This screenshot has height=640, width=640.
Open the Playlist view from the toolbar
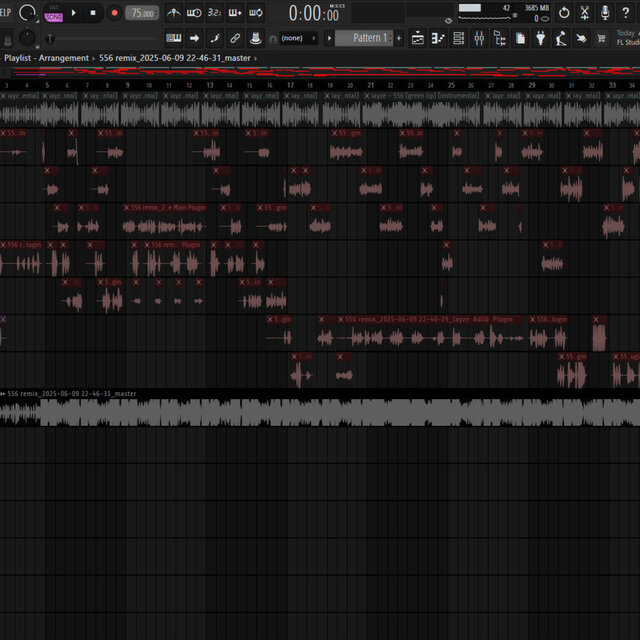[x=418, y=38]
